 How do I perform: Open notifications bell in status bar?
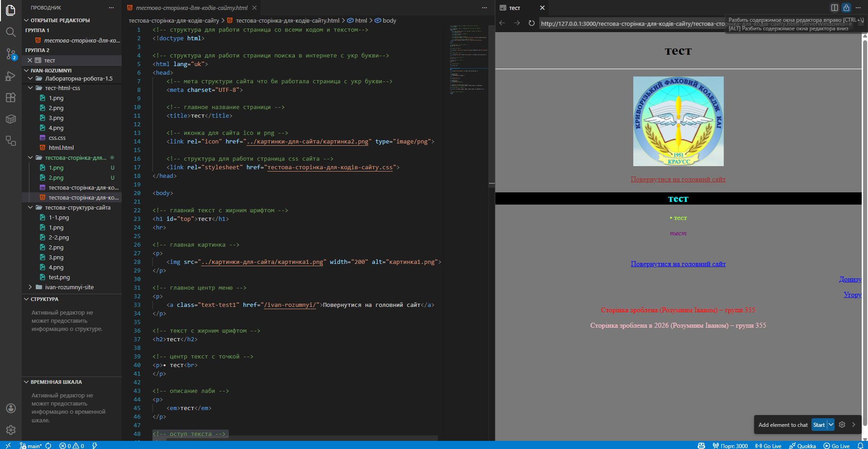coord(860,445)
